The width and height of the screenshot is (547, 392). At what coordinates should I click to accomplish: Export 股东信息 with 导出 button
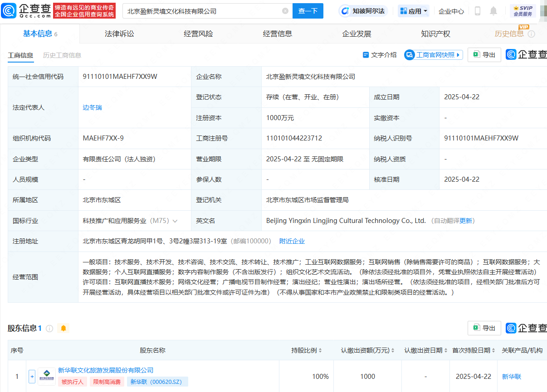coord(484,328)
